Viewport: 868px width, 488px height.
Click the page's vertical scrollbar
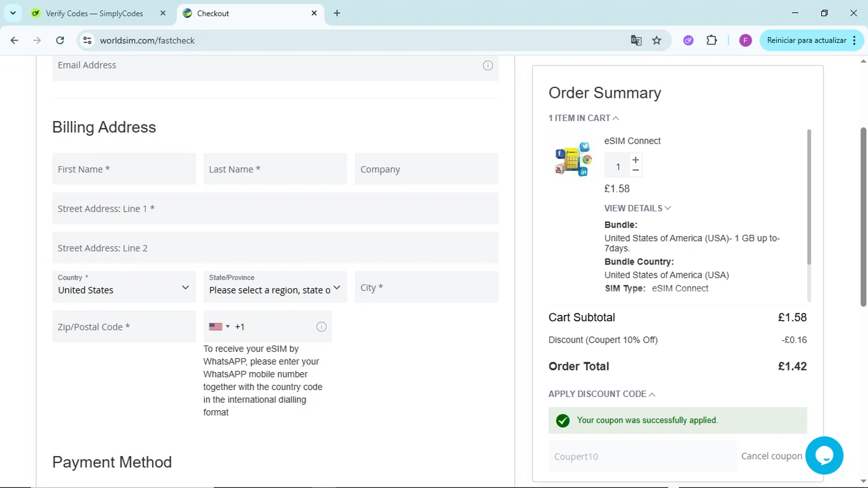(863, 217)
